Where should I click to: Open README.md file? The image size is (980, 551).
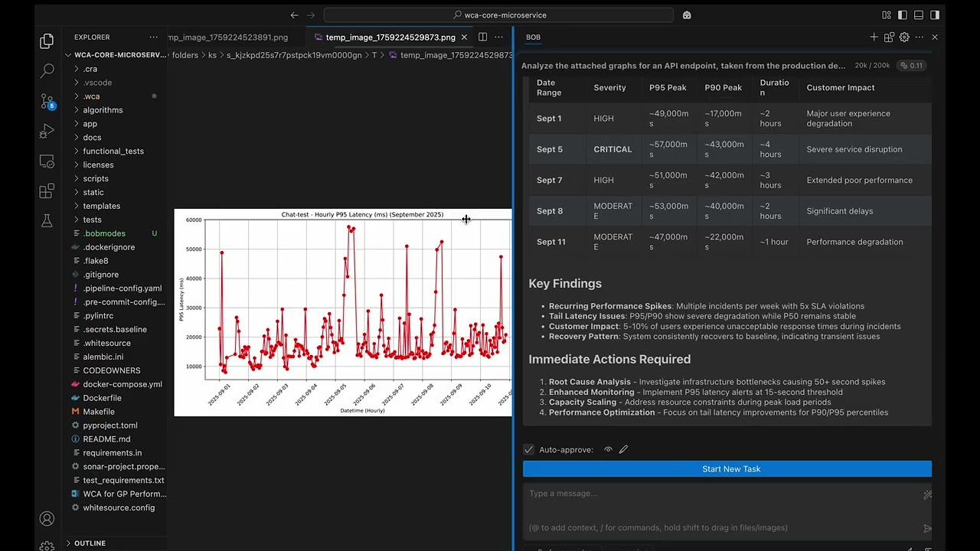(116, 439)
